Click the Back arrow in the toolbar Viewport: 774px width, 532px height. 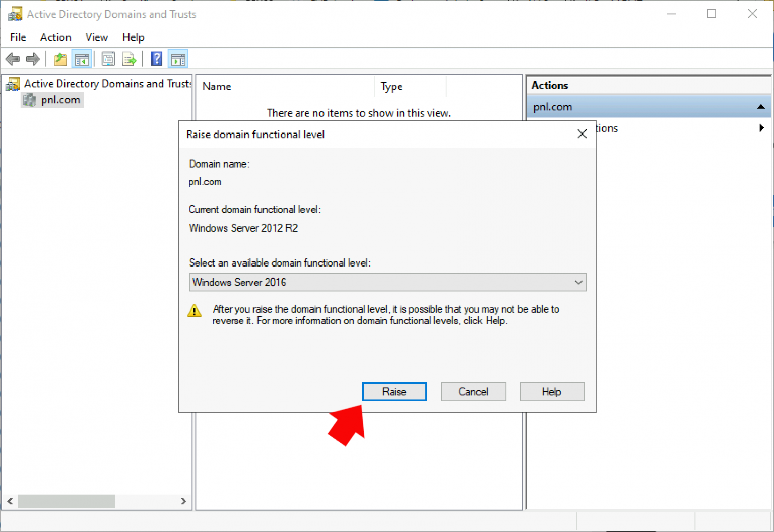click(13, 59)
